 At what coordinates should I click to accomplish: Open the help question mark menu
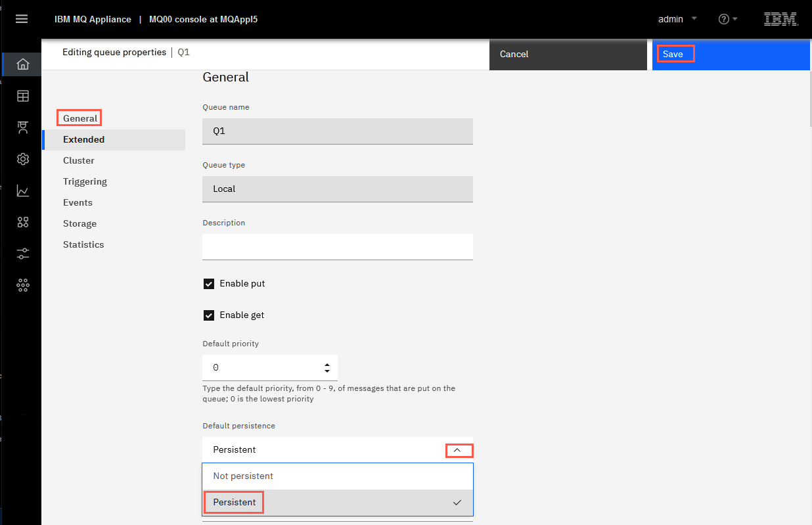pos(728,19)
